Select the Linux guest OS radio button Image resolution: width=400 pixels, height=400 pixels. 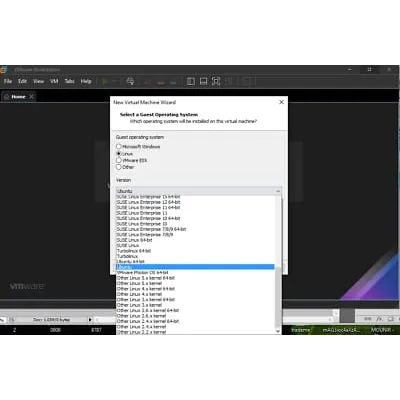119,154
